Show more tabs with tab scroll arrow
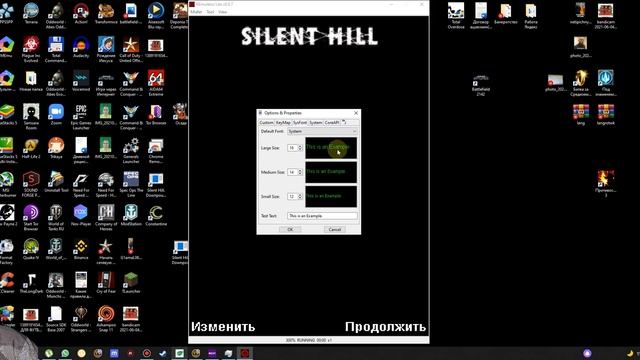The width and height of the screenshot is (640, 360). (x=344, y=122)
